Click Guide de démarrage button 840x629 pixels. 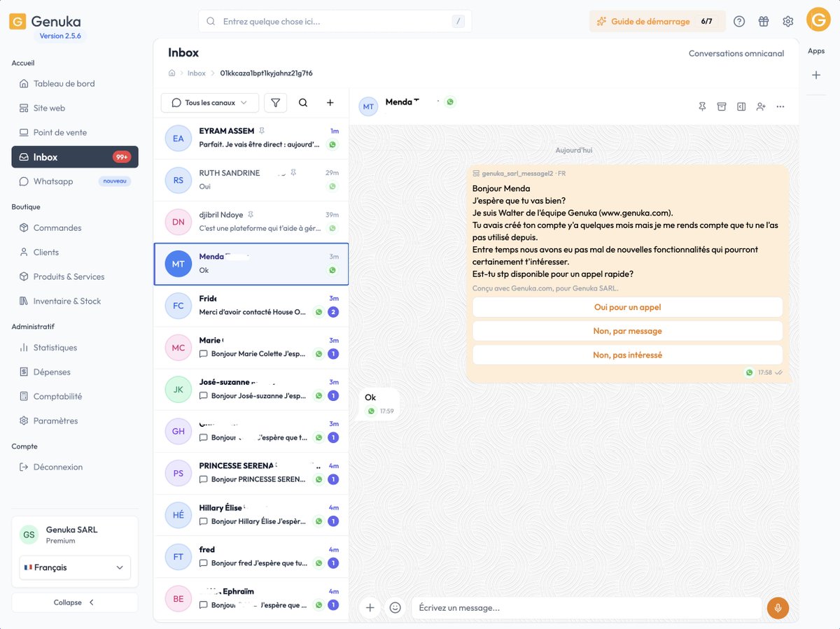click(x=657, y=21)
